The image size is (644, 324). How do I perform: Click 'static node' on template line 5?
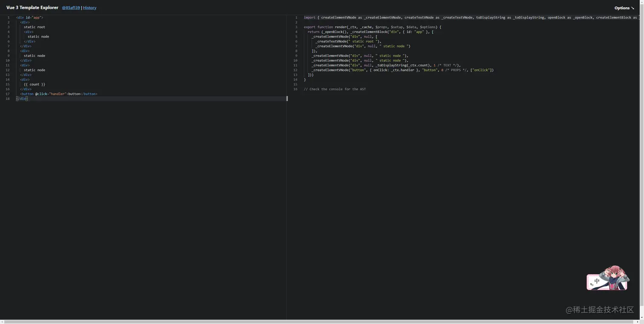(38, 37)
